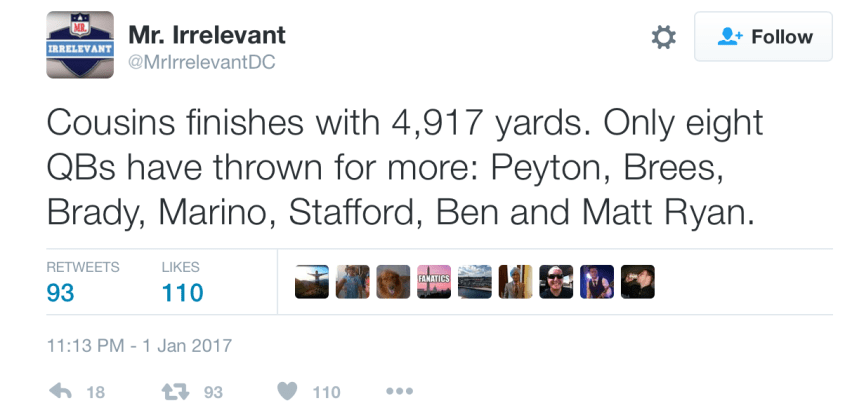The width and height of the screenshot is (845, 410).
Task: Select liker avatar with outstretched arms silhouette
Action: pyautogui.click(x=311, y=282)
